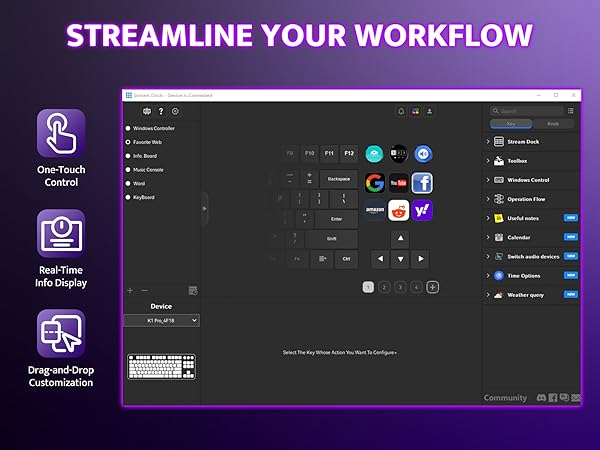Open Facebook community icon
Screen dimensions: 600x450
tap(553, 398)
